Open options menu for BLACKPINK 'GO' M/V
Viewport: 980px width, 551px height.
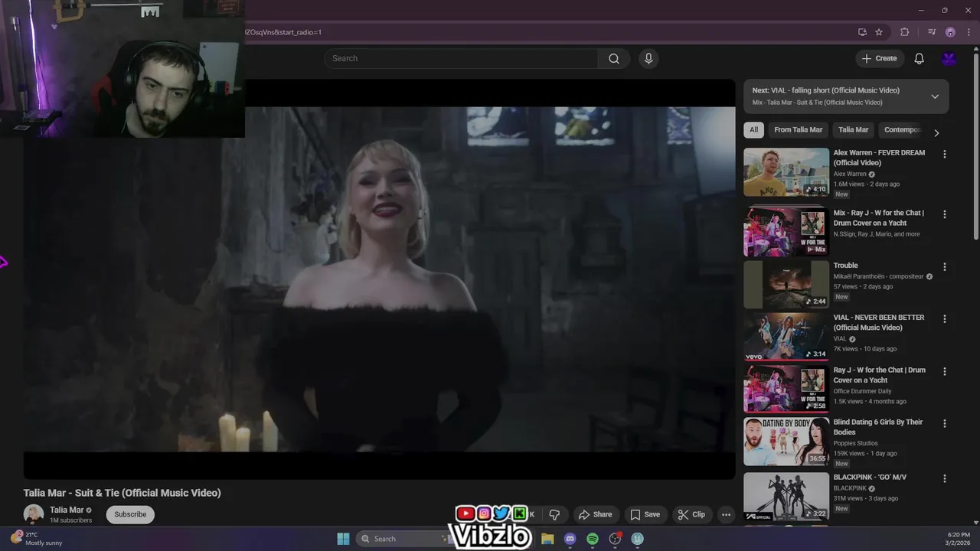(944, 478)
